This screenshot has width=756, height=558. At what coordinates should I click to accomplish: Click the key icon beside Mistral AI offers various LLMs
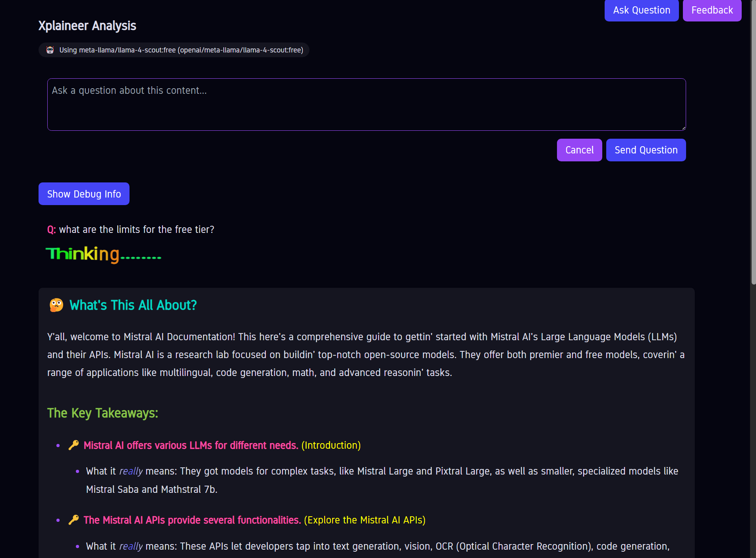click(x=73, y=445)
